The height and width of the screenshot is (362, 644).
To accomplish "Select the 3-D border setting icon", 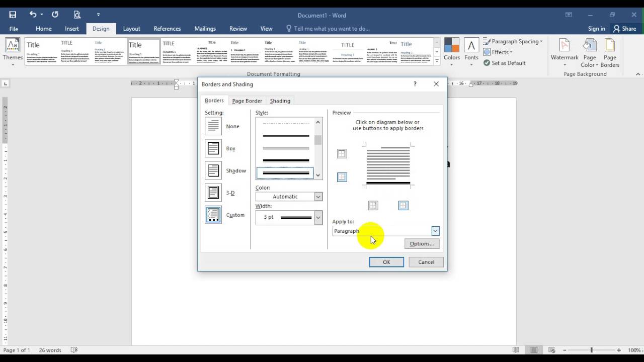I will (x=213, y=193).
